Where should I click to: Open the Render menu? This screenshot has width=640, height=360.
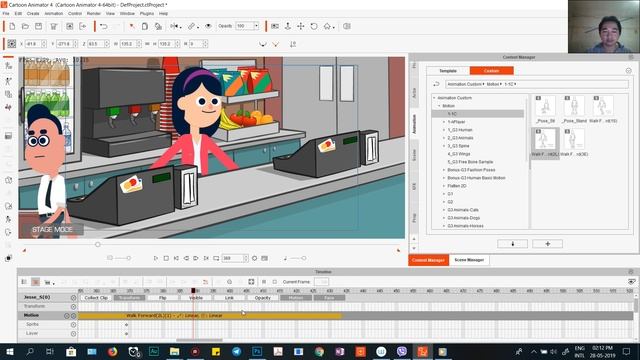pyautogui.click(x=93, y=13)
